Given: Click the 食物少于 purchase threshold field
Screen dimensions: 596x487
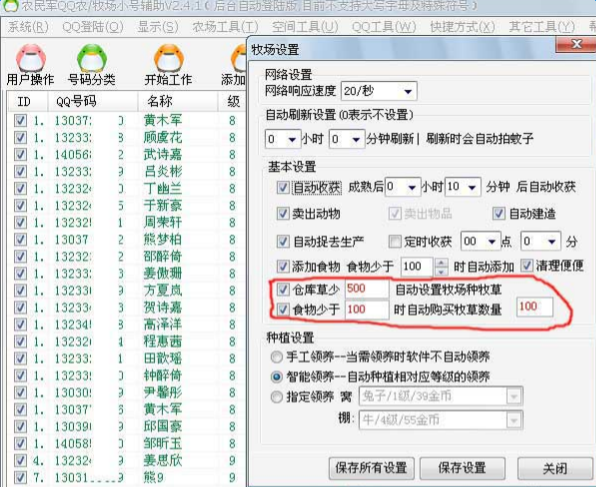Looking at the screenshot, I should [x=367, y=309].
